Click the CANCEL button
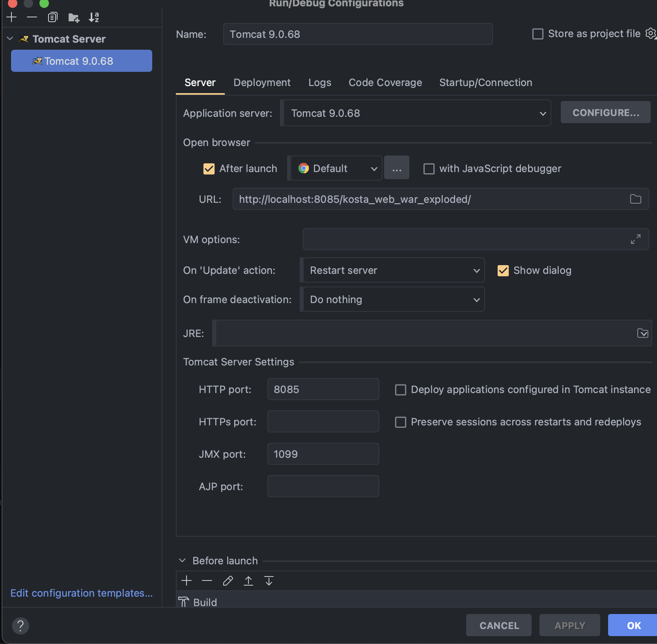This screenshot has height=644, width=657. click(499, 625)
